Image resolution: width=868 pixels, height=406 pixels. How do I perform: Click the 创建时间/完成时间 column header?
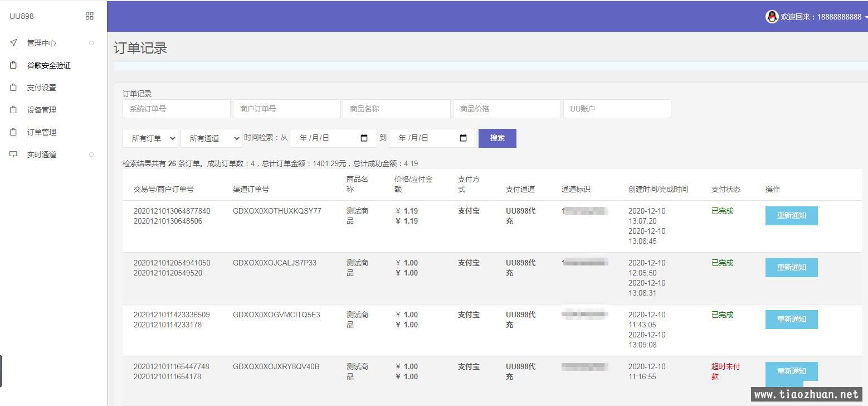(x=658, y=190)
